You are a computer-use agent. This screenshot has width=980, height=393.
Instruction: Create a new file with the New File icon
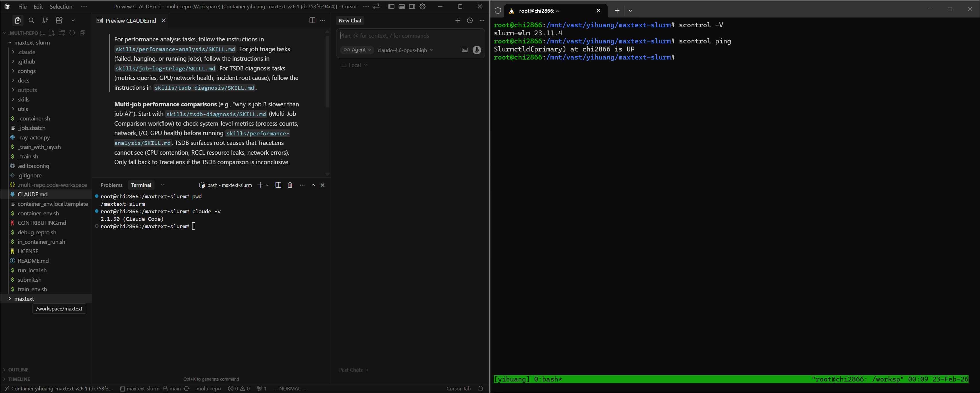pos(52,33)
